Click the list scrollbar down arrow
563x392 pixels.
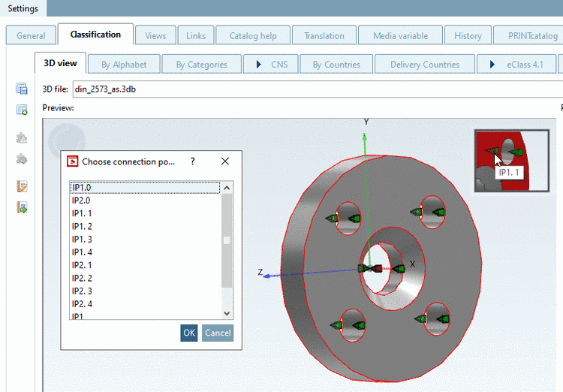pos(227,313)
